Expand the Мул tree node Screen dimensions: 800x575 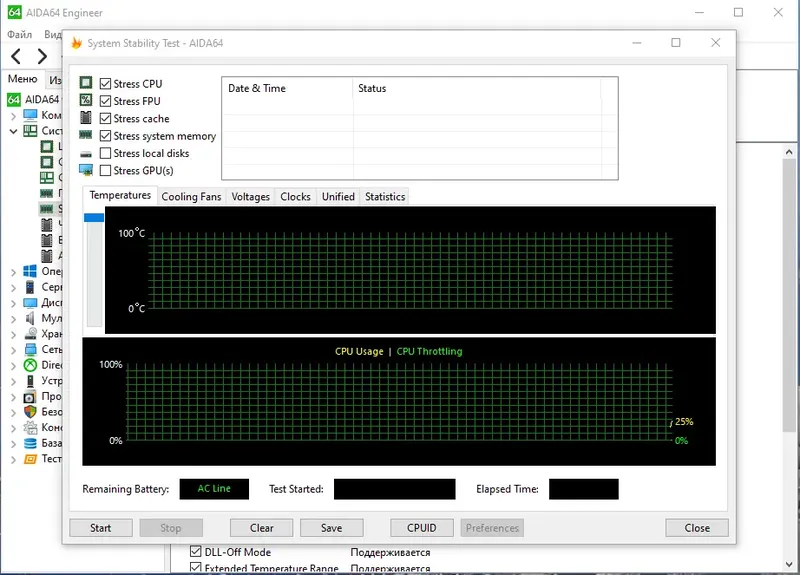pos(13,319)
